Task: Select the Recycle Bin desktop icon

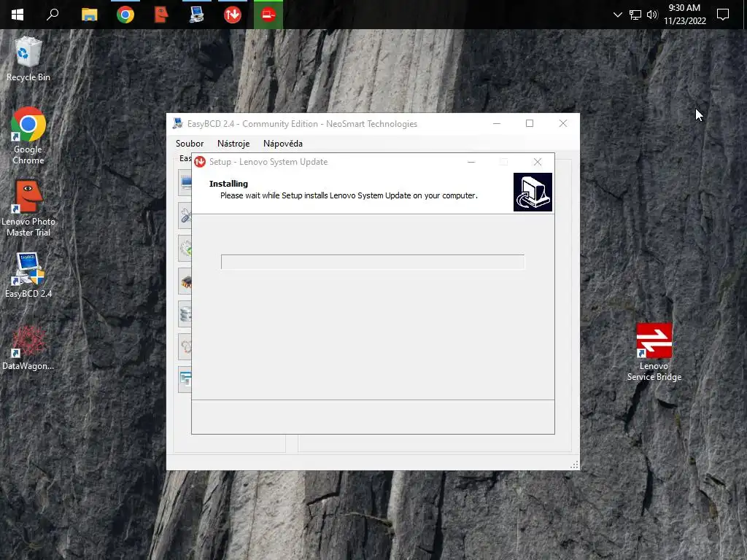Action: click(x=28, y=59)
